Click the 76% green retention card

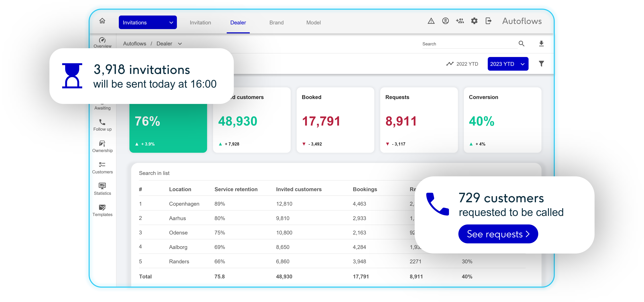(x=168, y=128)
